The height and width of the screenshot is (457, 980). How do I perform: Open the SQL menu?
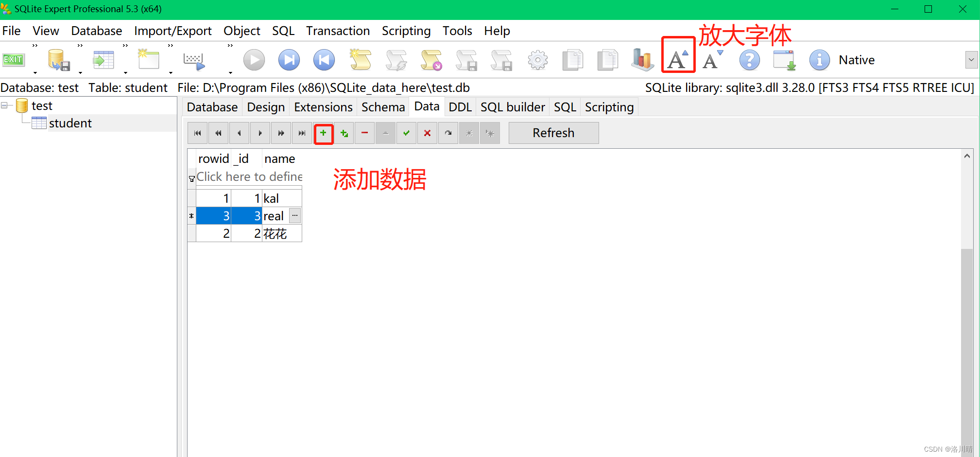pos(283,31)
